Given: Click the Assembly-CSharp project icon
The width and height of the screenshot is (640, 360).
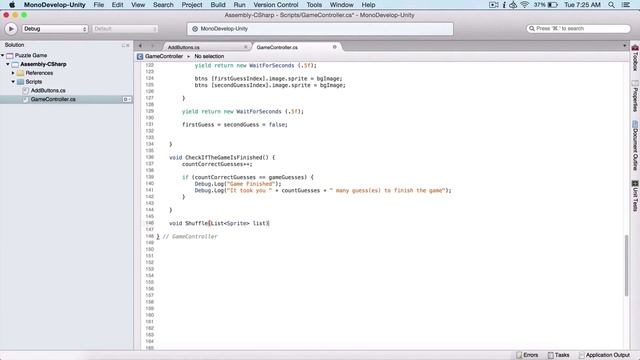Looking at the screenshot, I should point(15,64).
